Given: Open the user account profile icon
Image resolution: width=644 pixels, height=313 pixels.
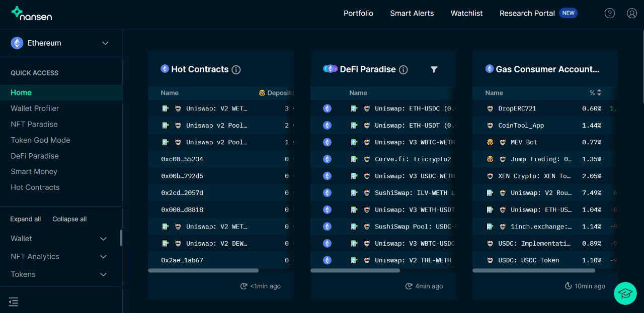Looking at the screenshot, I should coord(632,14).
